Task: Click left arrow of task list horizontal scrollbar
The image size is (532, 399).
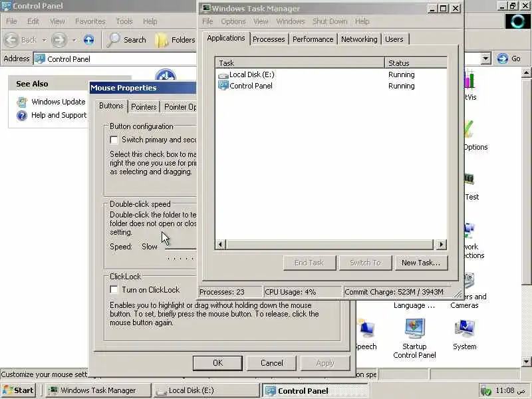Action: coord(221,244)
